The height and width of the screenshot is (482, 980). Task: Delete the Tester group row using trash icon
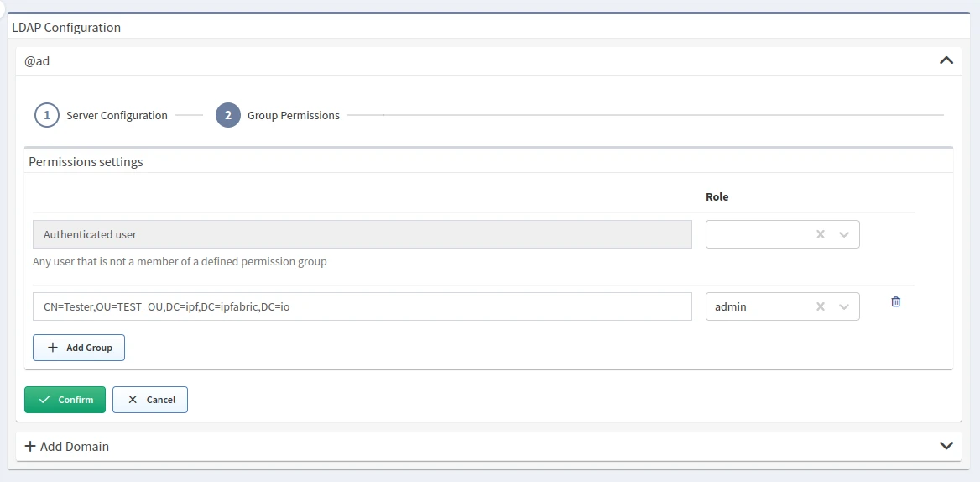tap(895, 302)
